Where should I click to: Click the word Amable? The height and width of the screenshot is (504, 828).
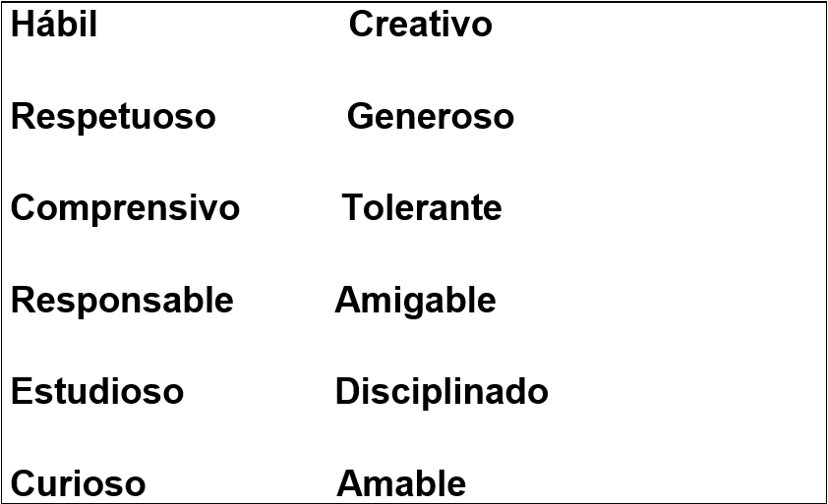(x=401, y=483)
